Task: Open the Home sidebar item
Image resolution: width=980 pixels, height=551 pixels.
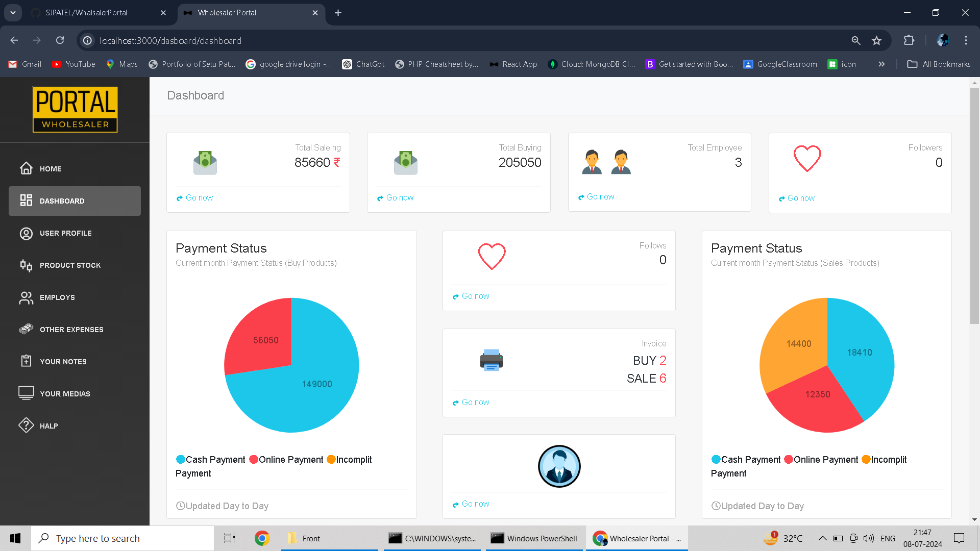Action: [x=50, y=168]
